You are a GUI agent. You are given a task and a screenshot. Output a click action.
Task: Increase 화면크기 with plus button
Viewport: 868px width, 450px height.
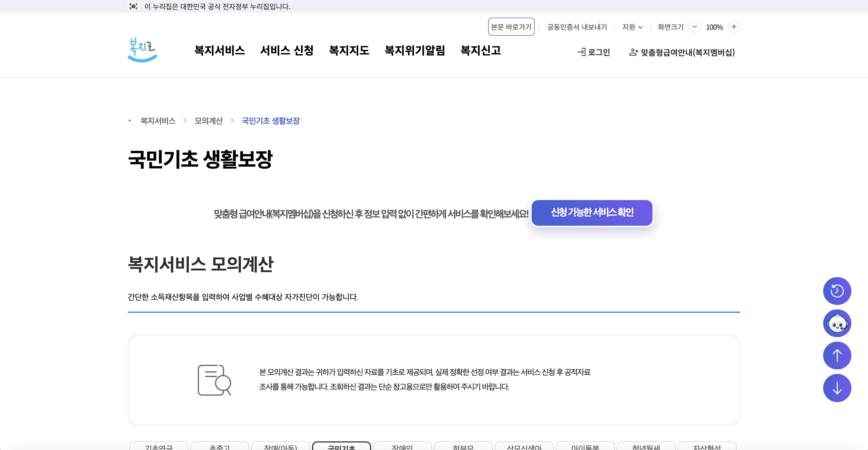(x=734, y=27)
